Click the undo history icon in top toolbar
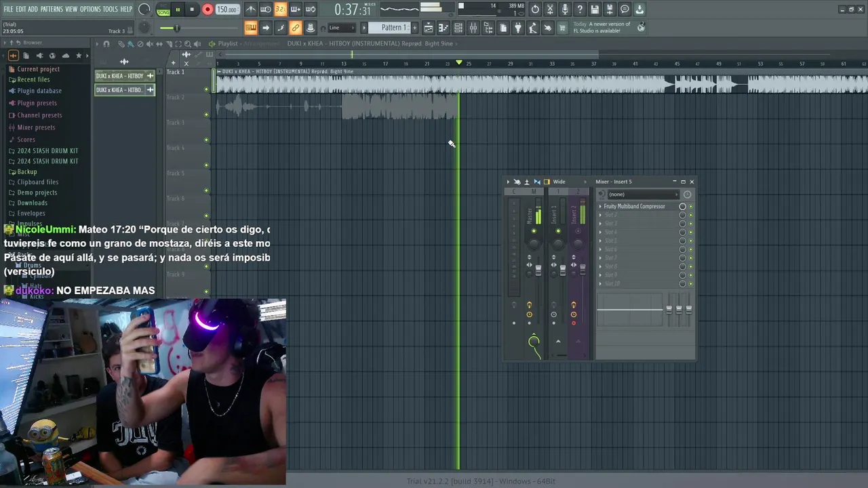 coord(535,9)
